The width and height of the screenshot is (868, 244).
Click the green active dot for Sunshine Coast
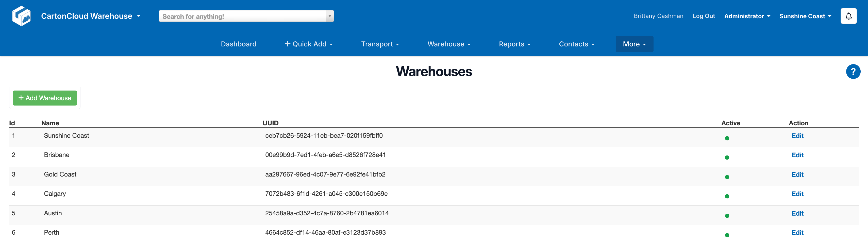point(727,138)
